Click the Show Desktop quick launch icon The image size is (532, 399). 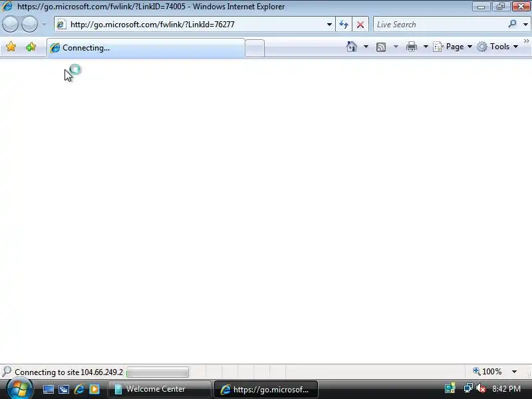point(48,389)
